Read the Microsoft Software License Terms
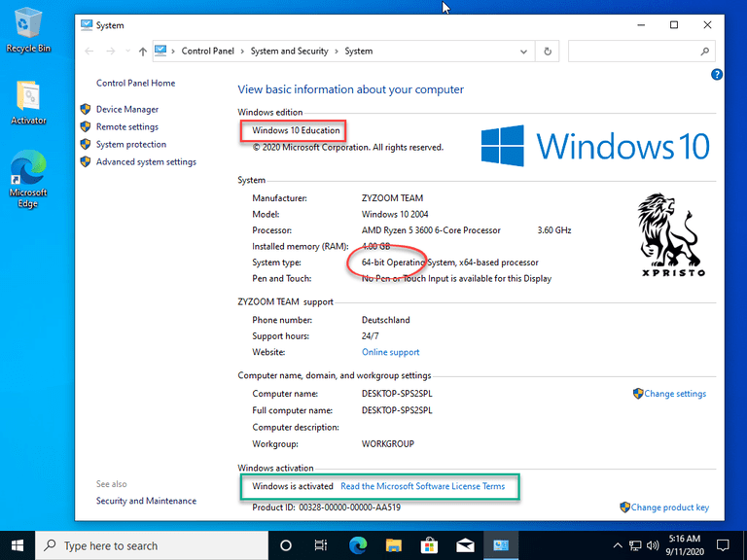 [422, 486]
